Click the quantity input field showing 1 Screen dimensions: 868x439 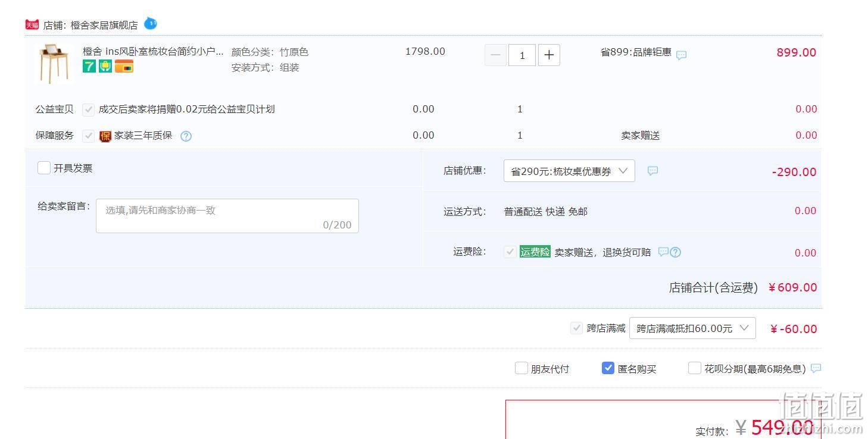(x=522, y=55)
